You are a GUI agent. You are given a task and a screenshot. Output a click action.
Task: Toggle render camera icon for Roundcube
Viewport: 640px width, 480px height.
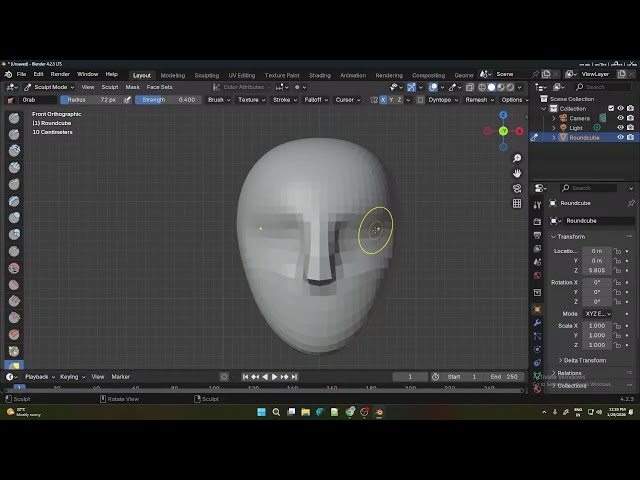point(630,138)
